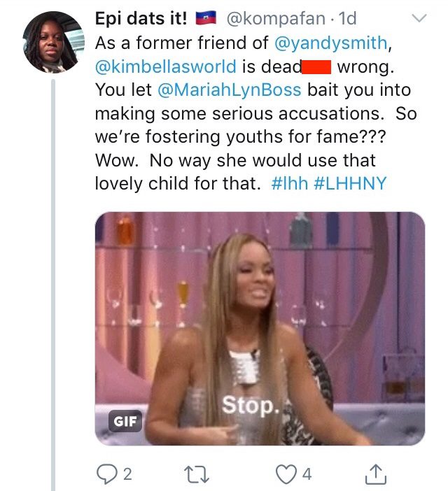Open the #LHHNY hashtag
The width and height of the screenshot is (448, 491).
350,183
